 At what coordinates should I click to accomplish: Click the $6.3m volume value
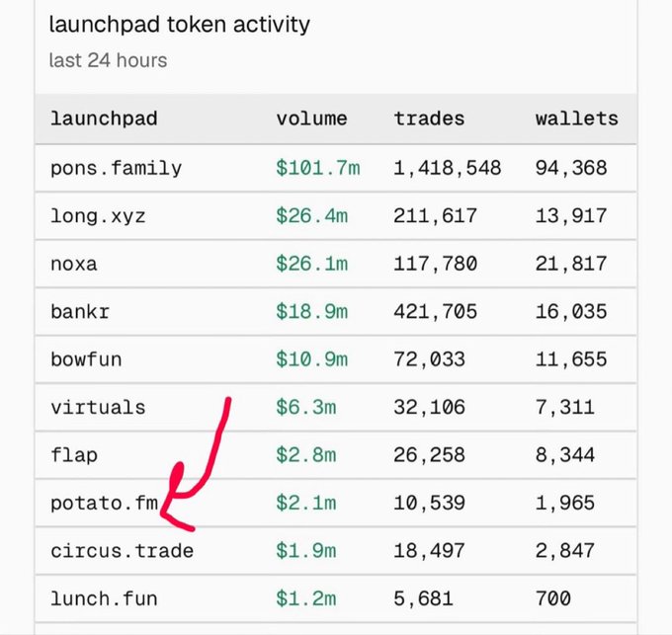click(x=305, y=407)
